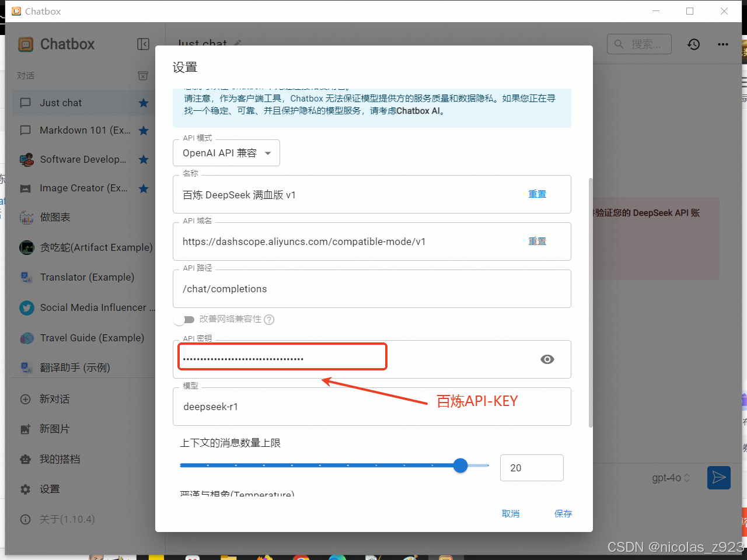Image resolution: width=747 pixels, height=560 pixels.
Task: Click the 翻译助手 (示例) avatar icon
Action: pyautogui.click(x=27, y=367)
